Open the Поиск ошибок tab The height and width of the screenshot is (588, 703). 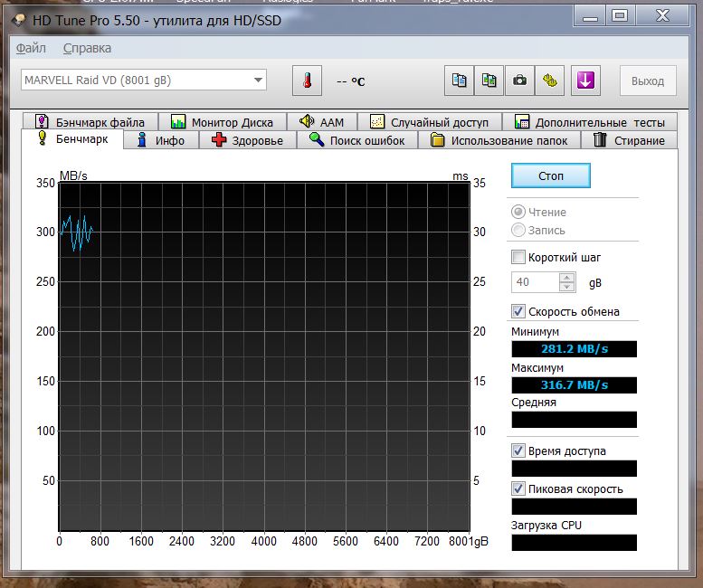point(361,140)
